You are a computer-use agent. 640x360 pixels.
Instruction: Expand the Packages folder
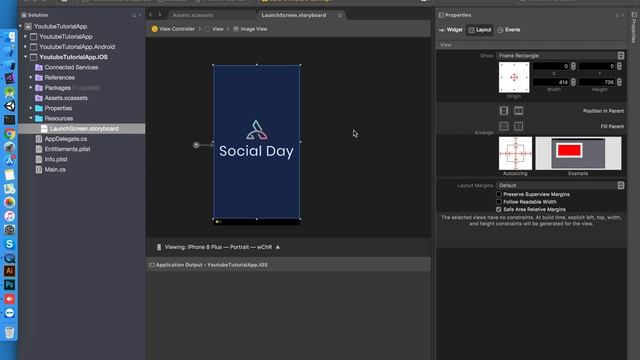click(31, 87)
